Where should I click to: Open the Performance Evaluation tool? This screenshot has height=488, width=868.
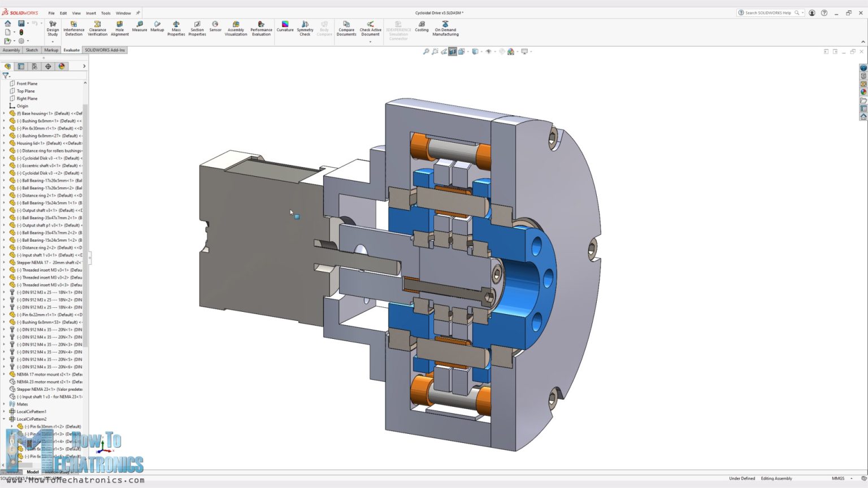261,28
